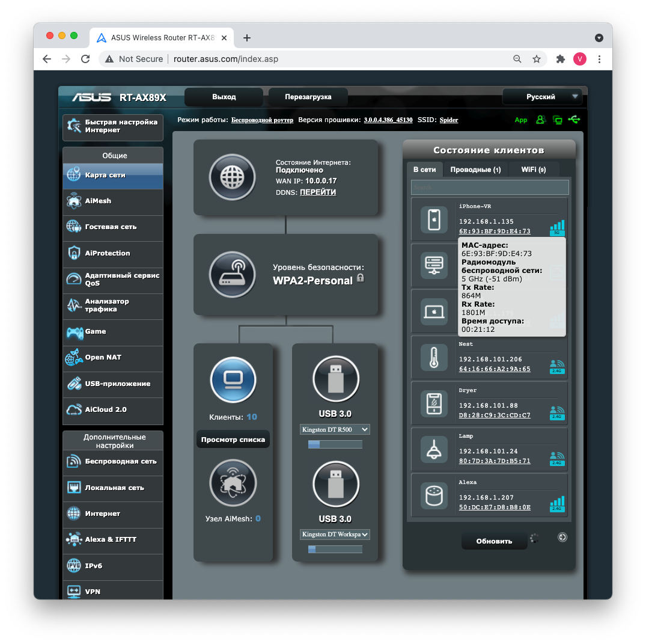This screenshot has width=646, height=644.
Task: Click Nest MAC address 64:16:66:A2:9A:65
Action: (495, 369)
